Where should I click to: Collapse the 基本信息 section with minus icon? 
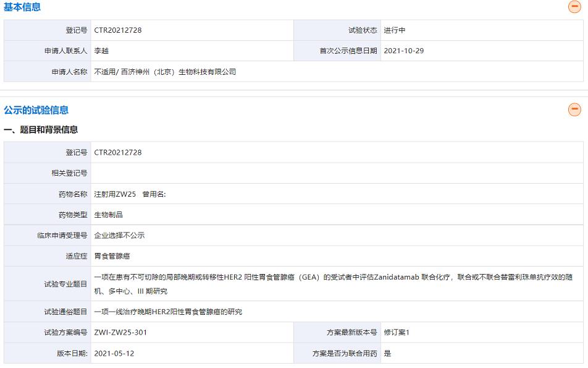click(574, 7)
